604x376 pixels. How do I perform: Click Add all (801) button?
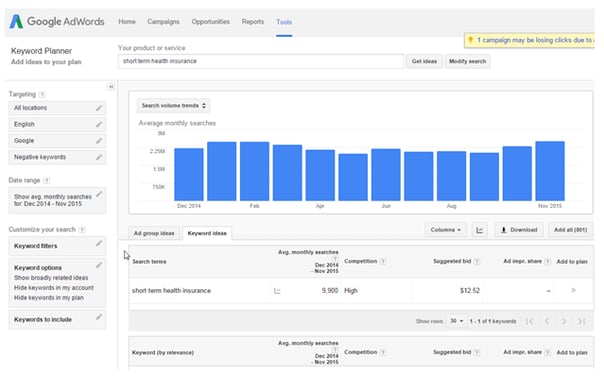coord(570,230)
